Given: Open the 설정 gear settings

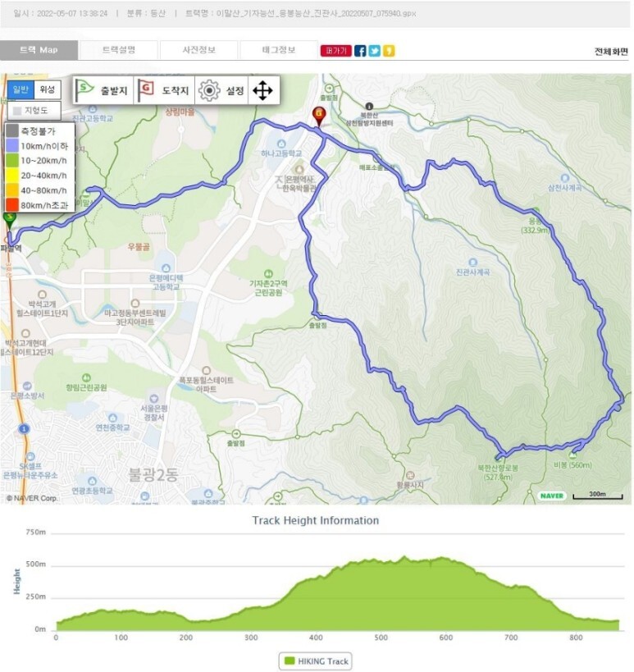Looking at the screenshot, I should 221,90.
